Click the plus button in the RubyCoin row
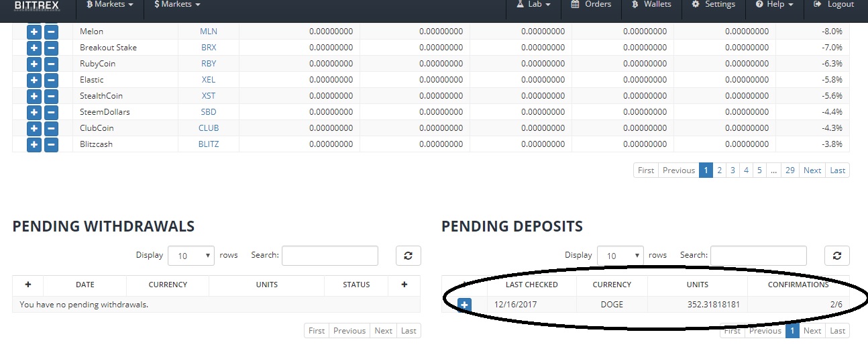 coord(34,64)
